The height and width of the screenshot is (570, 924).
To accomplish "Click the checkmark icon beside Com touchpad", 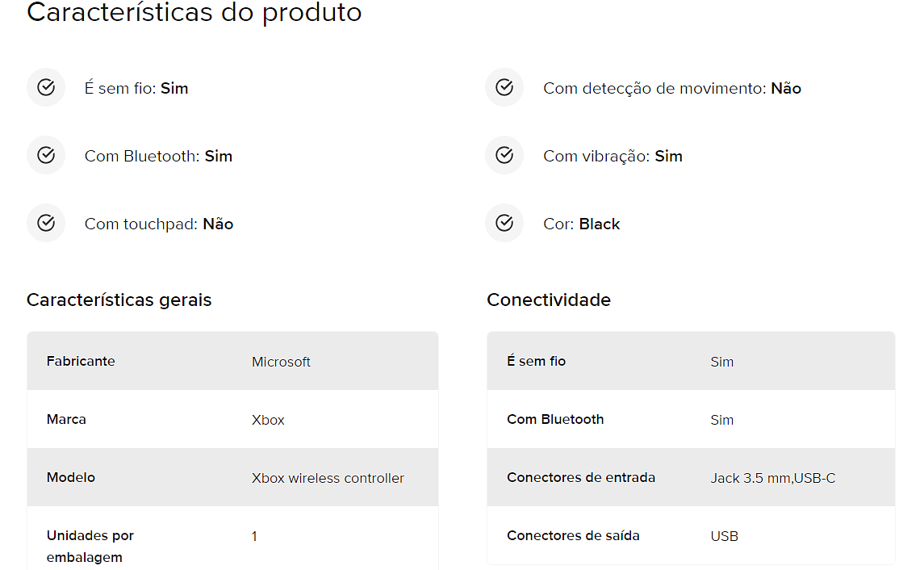I will point(46,223).
